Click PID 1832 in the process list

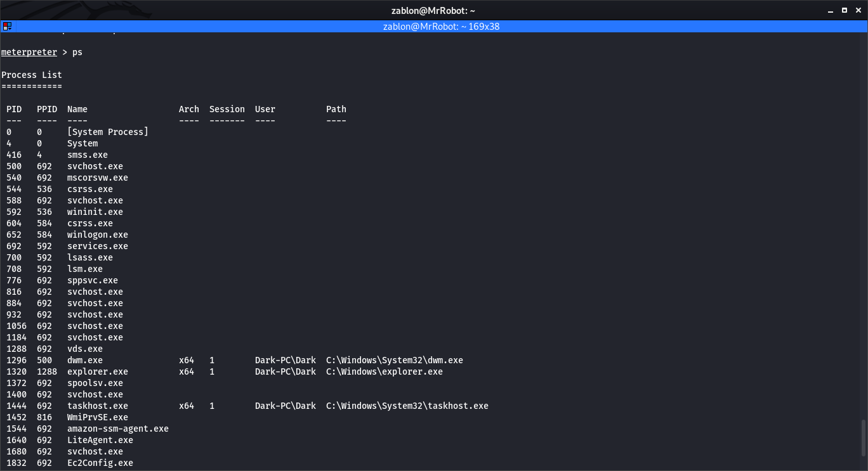pyautogui.click(x=16, y=463)
